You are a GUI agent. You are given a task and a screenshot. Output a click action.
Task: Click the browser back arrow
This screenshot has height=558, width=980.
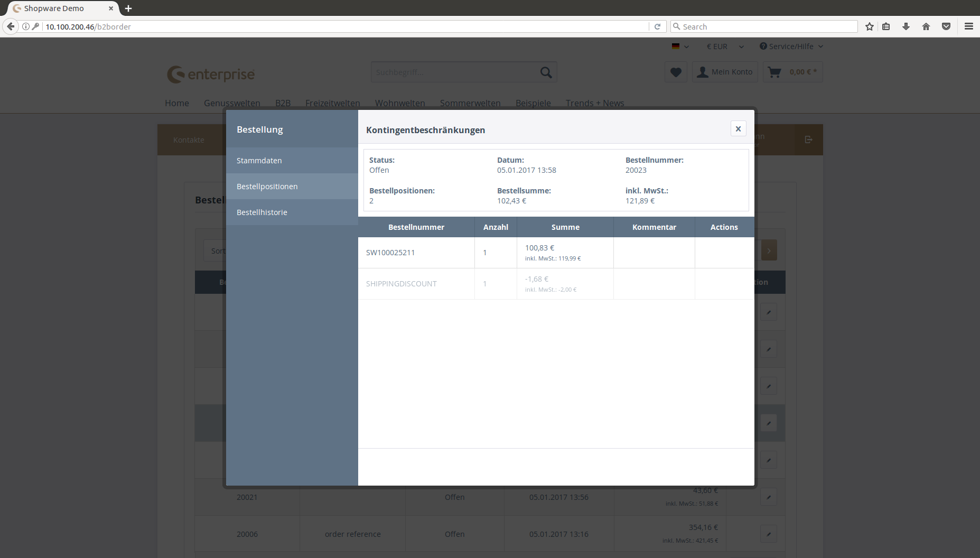click(11, 26)
